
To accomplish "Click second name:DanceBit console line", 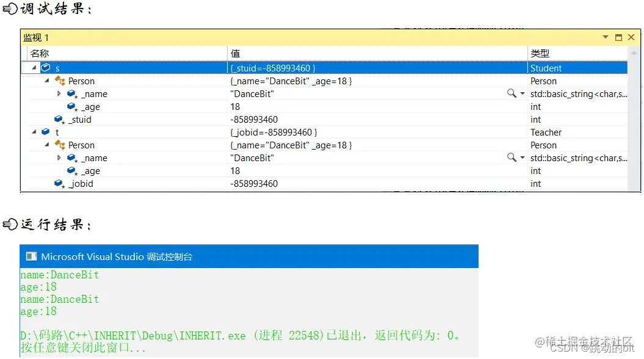I will click(x=60, y=299).
